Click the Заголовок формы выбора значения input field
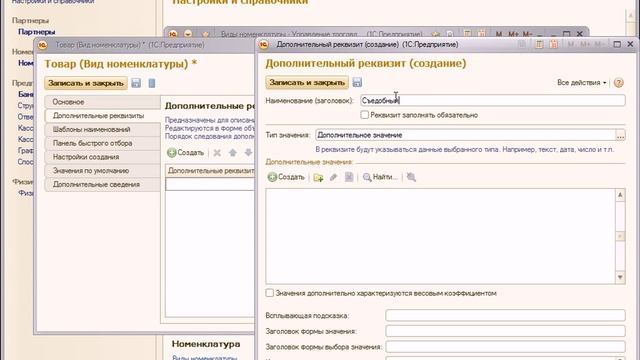 (505, 347)
